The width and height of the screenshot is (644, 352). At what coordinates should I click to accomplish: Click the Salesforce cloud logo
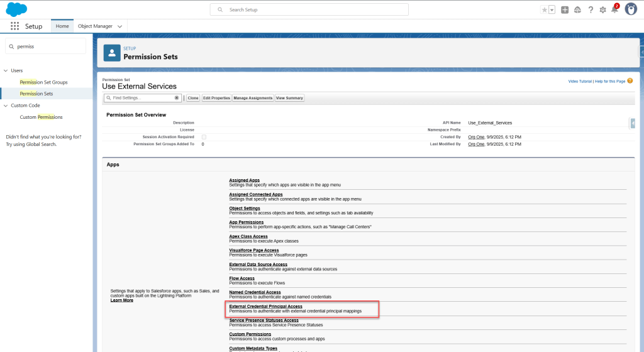[x=16, y=9]
